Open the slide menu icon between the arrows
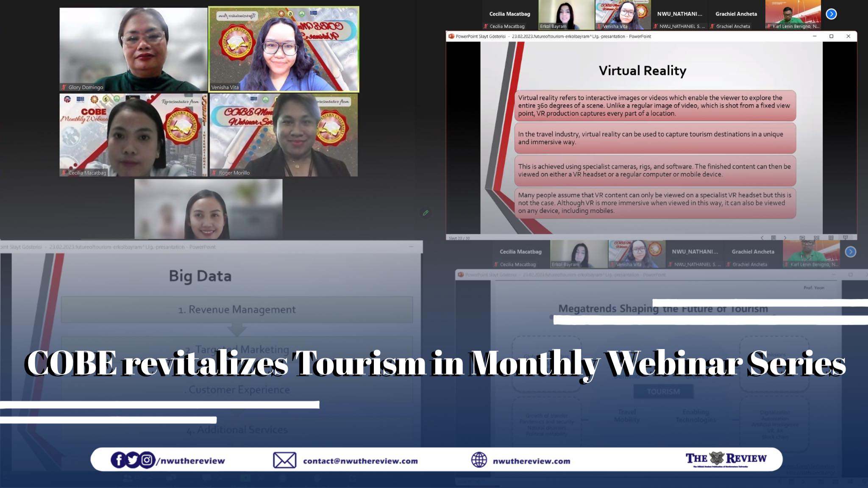Screen dimensions: 868x488 [x=773, y=238]
